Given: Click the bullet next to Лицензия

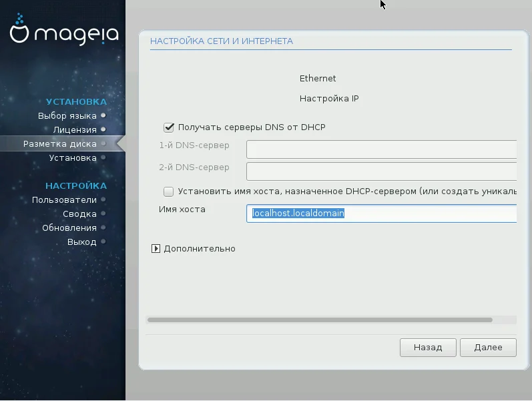Looking at the screenshot, I should pyautogui.click(x=103, y=129).
